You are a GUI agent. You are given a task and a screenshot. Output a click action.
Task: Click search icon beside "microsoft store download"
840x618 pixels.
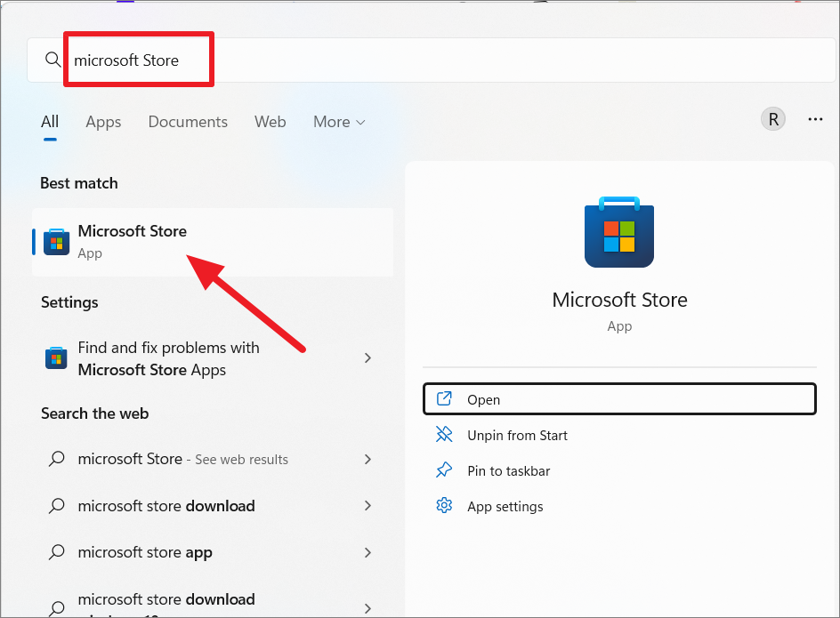click(57, 506)
